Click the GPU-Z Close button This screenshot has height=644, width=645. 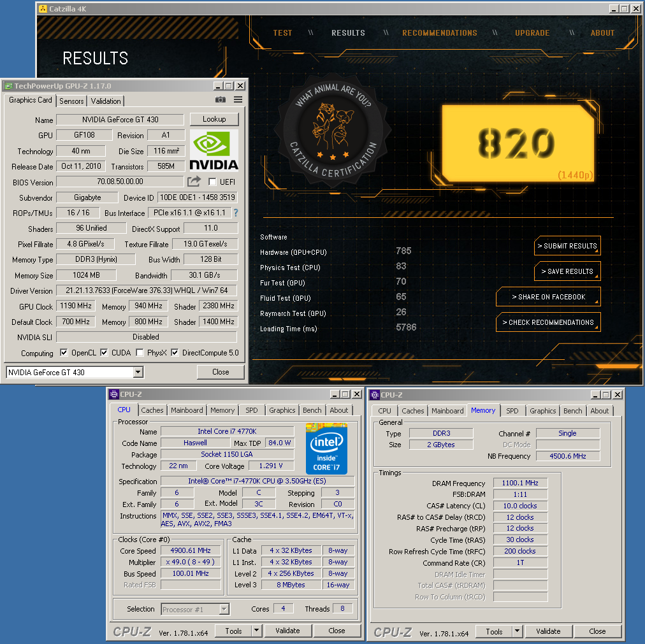(x=221, y=372)
